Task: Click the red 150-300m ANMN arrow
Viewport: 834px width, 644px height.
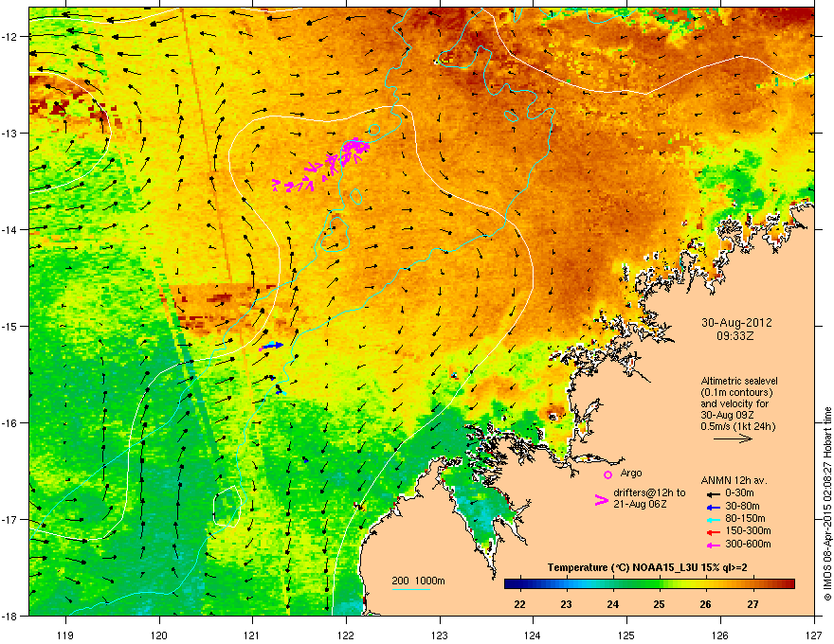Action: [713, 532]
